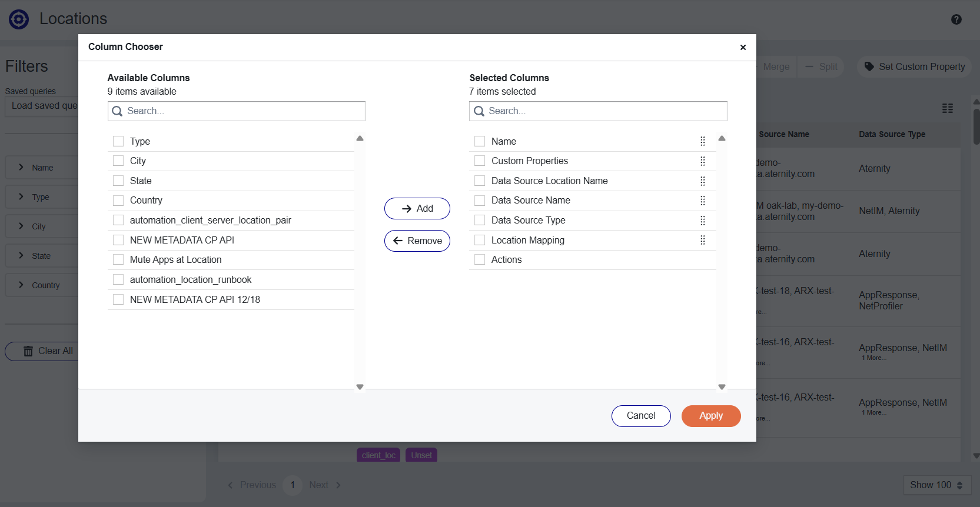The height and width of the screenshot is (507, 980).
Task: Focus the Available Columns search field
Action: [241, 111]
